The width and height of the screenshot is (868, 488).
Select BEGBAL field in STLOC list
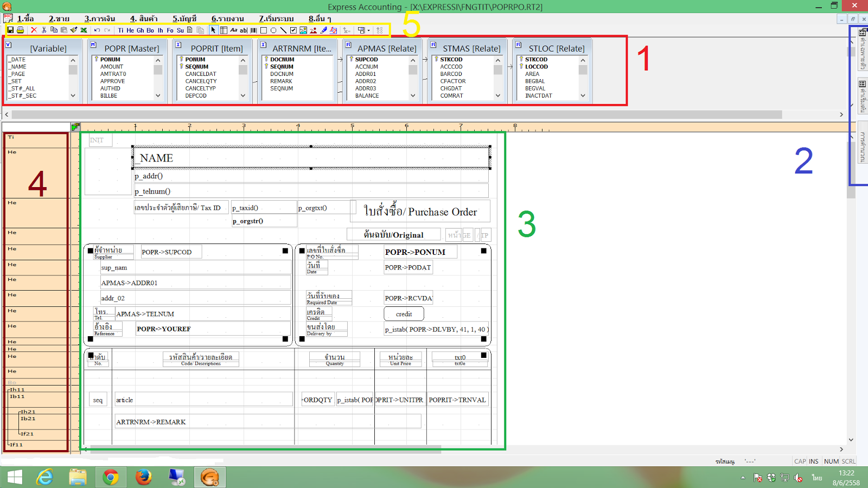[534, 81]
